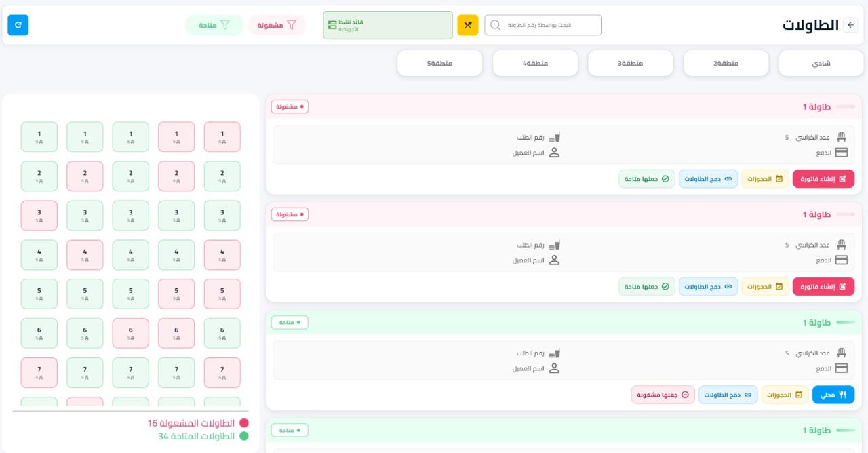
Task: Click the yellow crossed utensils icon button
Action: click(x=468, y=25)
